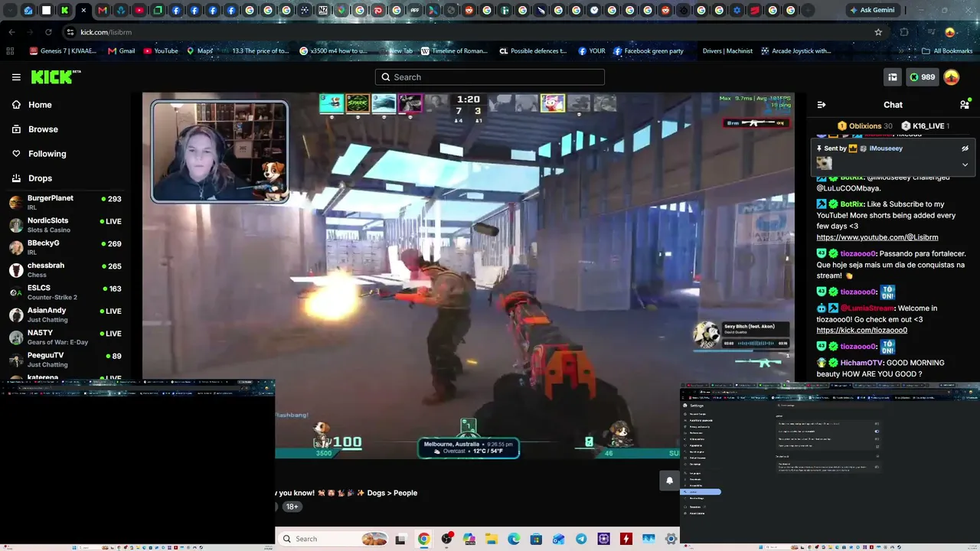Open the youtube.com/@Lisibrm link in chat
980x551 pixels.
tap(877, 237)
